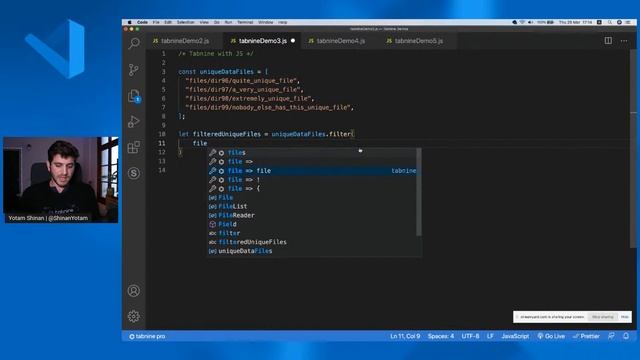
Task: Select the 'filter' suggestion
Action: click(313, 233)
